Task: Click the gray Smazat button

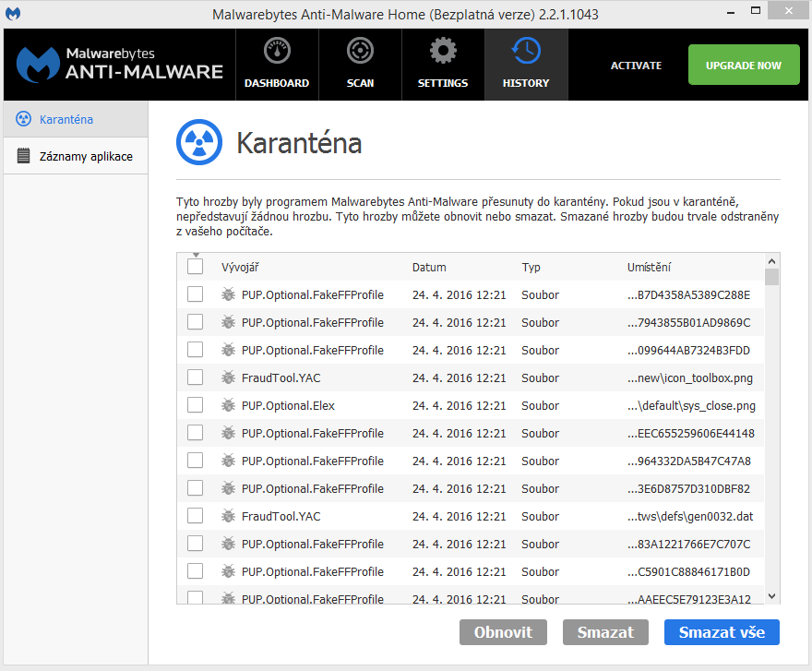Action: (x=605, y=632)
